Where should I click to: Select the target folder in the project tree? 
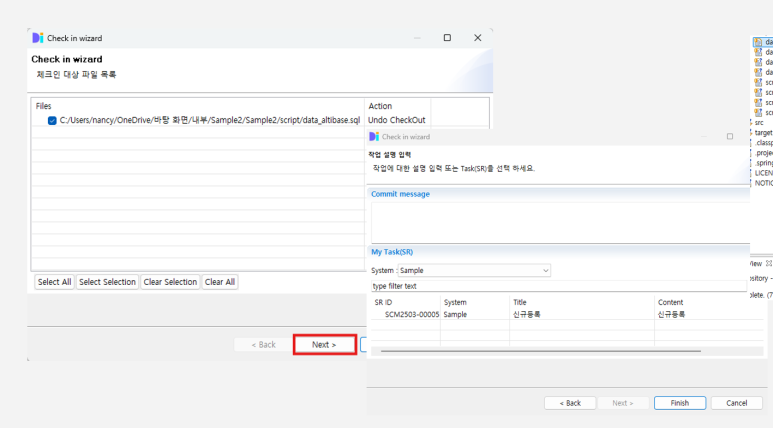point(763,133)
